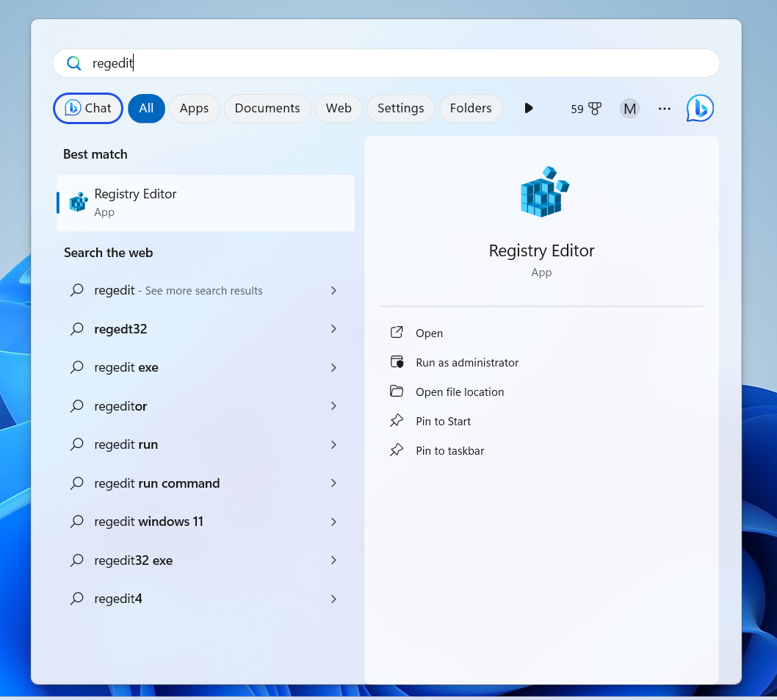Select the 'regedt32' web suggestion
Screen dimensions: 777x700
point(206,329)
